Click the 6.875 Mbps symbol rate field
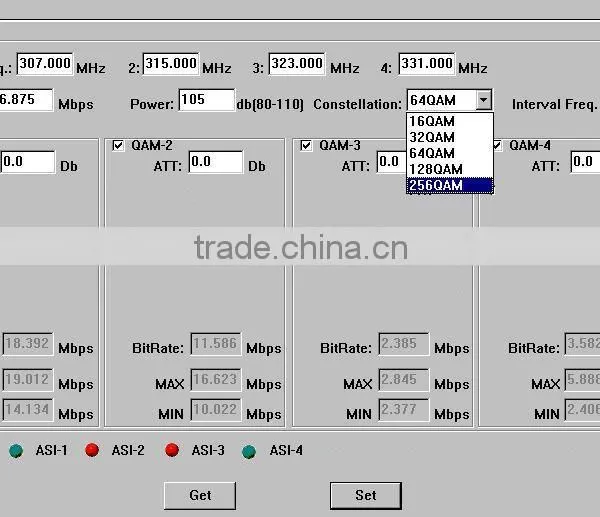 pos(26,100)
